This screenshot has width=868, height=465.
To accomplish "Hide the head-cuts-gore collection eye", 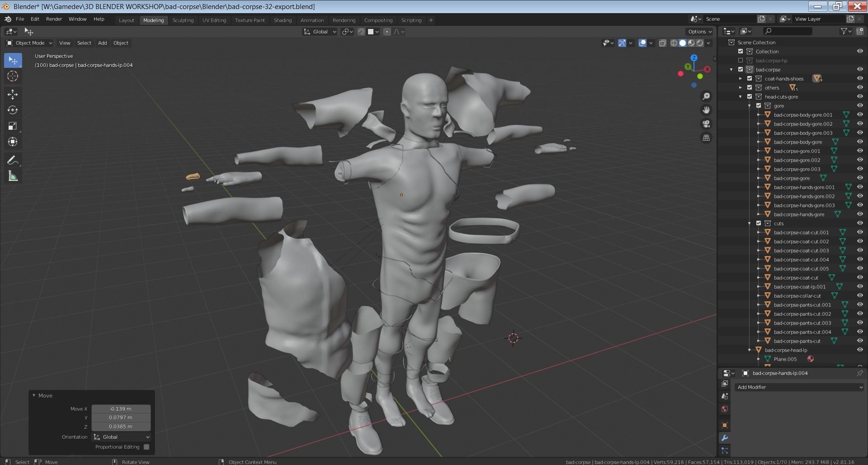I will click(x=860, y=97).
